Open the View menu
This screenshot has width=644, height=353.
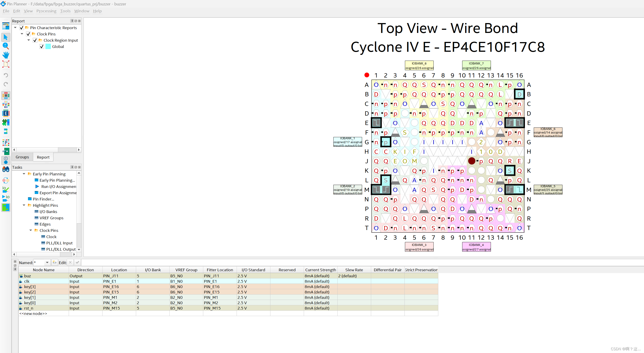coord(28,11)
